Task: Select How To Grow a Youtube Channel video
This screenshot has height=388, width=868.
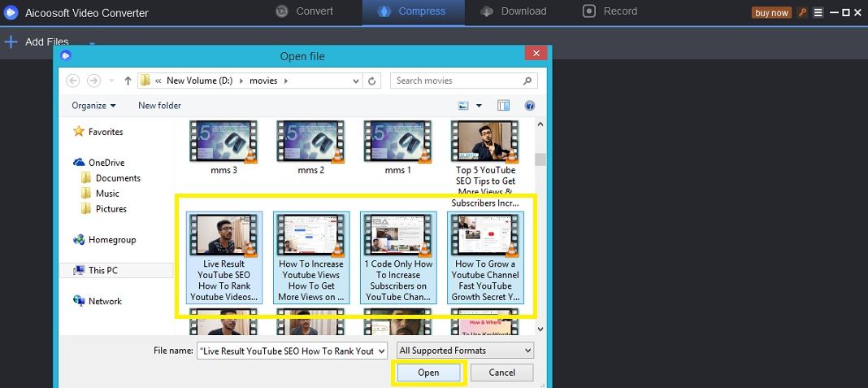Action: coord(485,257)
